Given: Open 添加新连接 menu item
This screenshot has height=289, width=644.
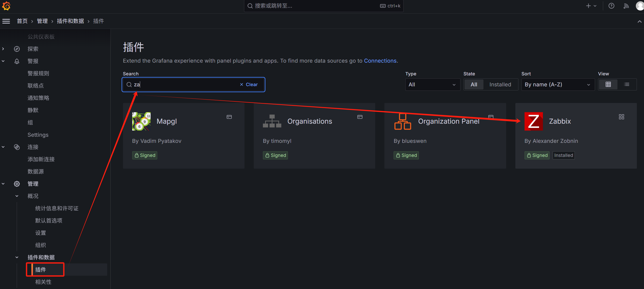Looking at the screenshot, I should 41,159.
